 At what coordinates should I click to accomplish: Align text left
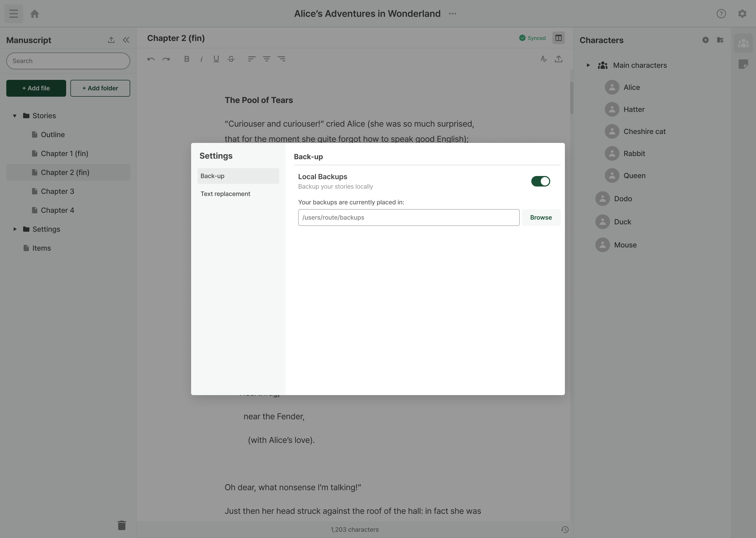251,59
